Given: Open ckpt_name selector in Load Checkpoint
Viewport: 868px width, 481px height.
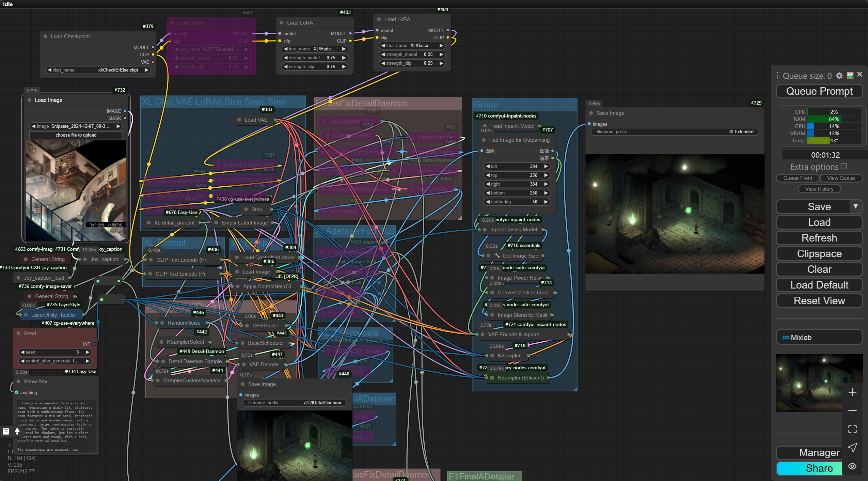Looking at the screenshot, I should point(98,70).
